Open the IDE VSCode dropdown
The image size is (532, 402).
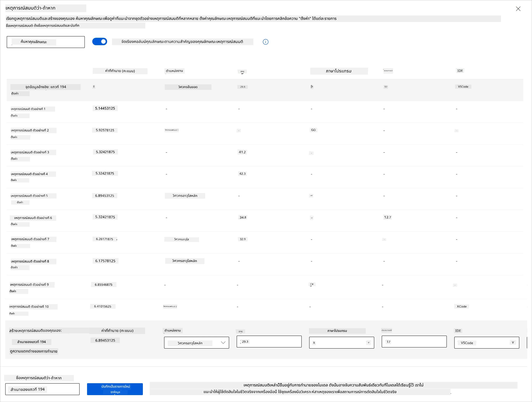click(487, 343)
